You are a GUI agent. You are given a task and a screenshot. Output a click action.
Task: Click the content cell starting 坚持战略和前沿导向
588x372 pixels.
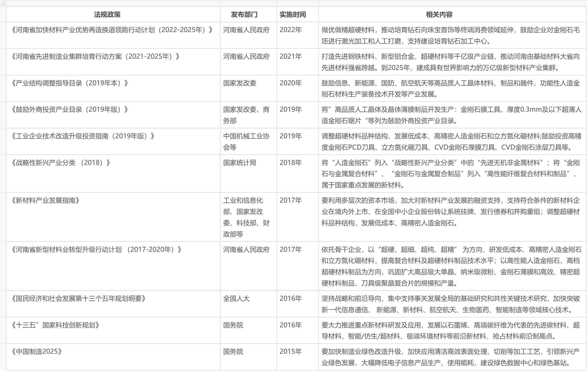[x=453, y=304]
